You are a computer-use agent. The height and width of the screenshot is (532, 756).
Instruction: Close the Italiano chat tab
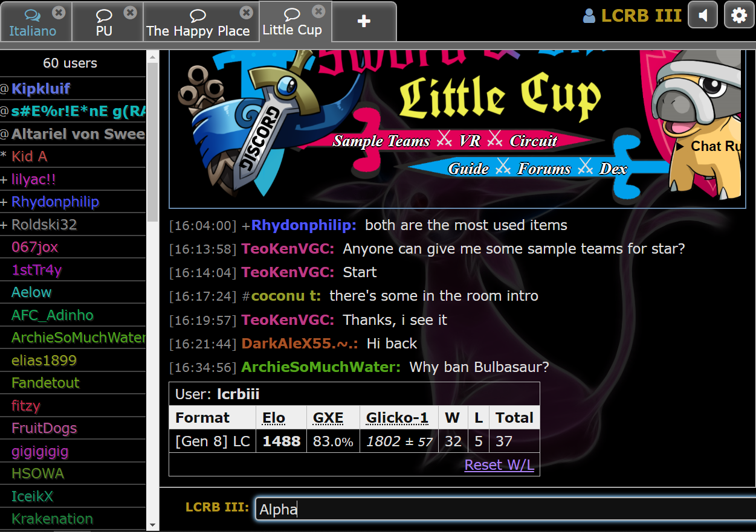click(58, 12)
